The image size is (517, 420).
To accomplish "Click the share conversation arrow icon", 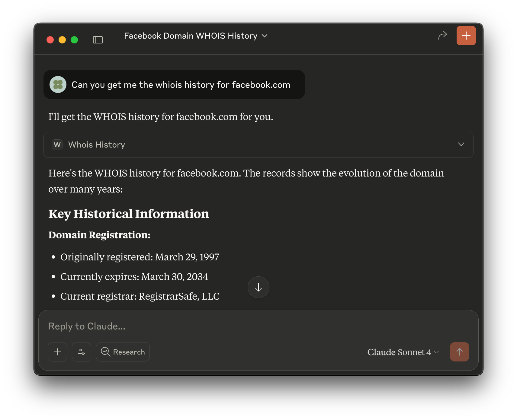I will [442, 35].
